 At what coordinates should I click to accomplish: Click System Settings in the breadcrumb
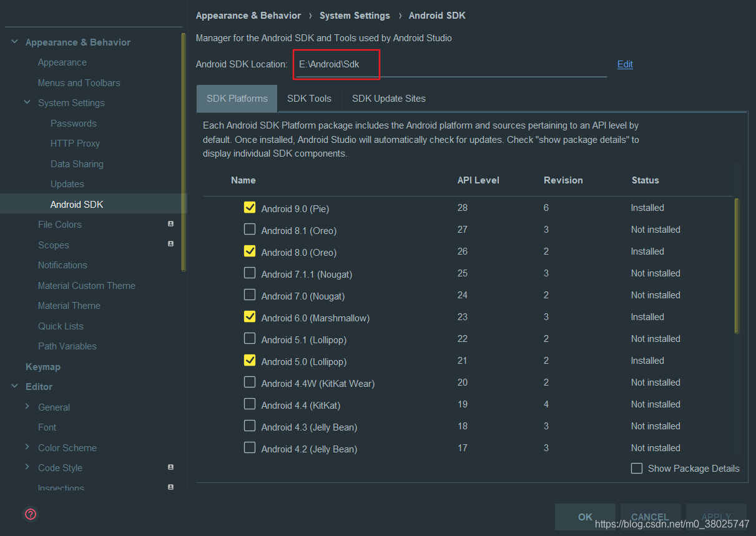pyautogui.click(x=355, y=16)
